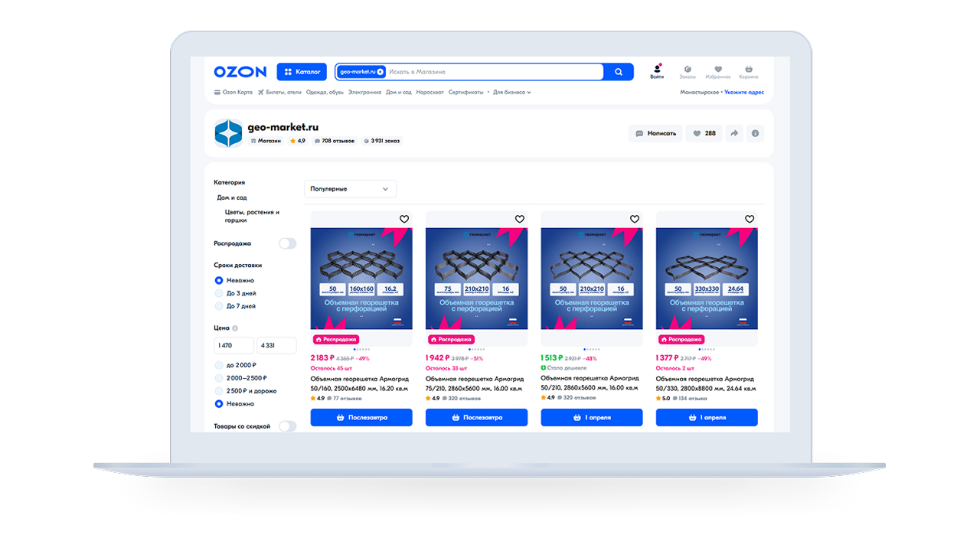
Task: Click the geo-market.ru shop logo
Action: pos(228,133)
